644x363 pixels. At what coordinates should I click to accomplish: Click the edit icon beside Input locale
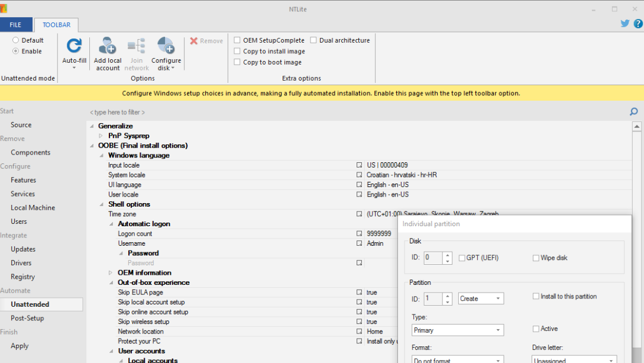360,165
